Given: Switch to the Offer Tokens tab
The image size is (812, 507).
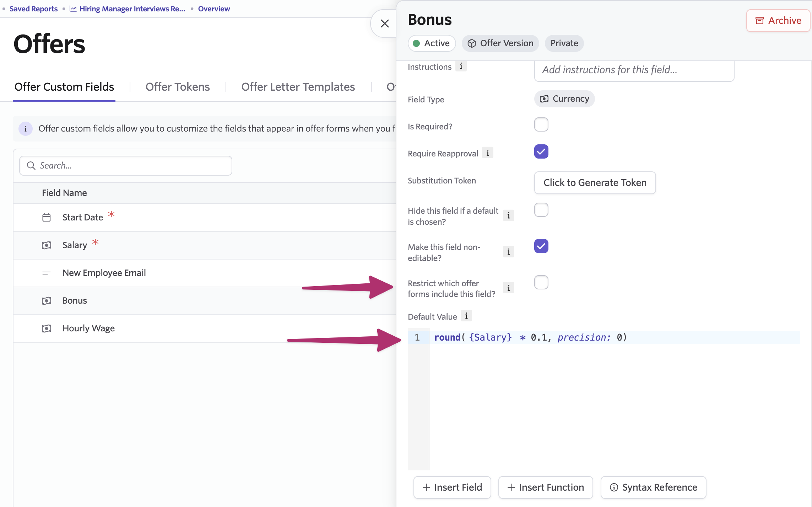Looking at the screenshot, I should (178, 87).
